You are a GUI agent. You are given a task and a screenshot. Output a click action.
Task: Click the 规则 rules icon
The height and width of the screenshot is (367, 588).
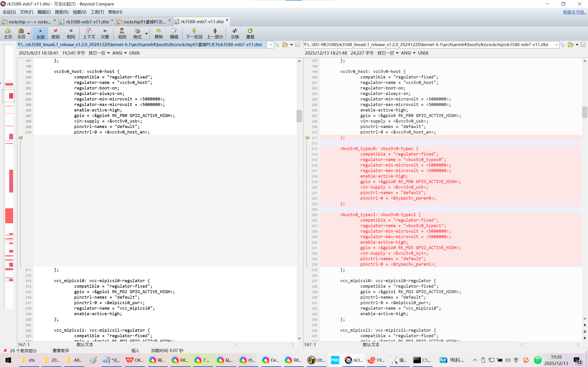(x=122, y=33)
